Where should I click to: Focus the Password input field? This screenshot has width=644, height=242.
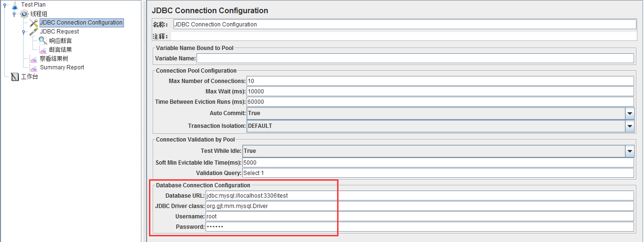pyautogui.click(x=420, y=227)
